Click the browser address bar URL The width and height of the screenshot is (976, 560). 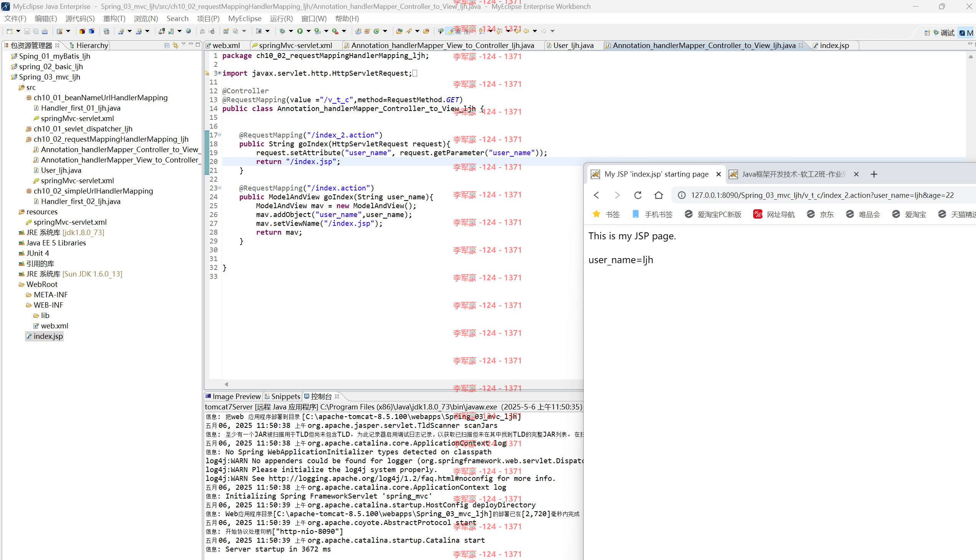[x=822, y=196]
